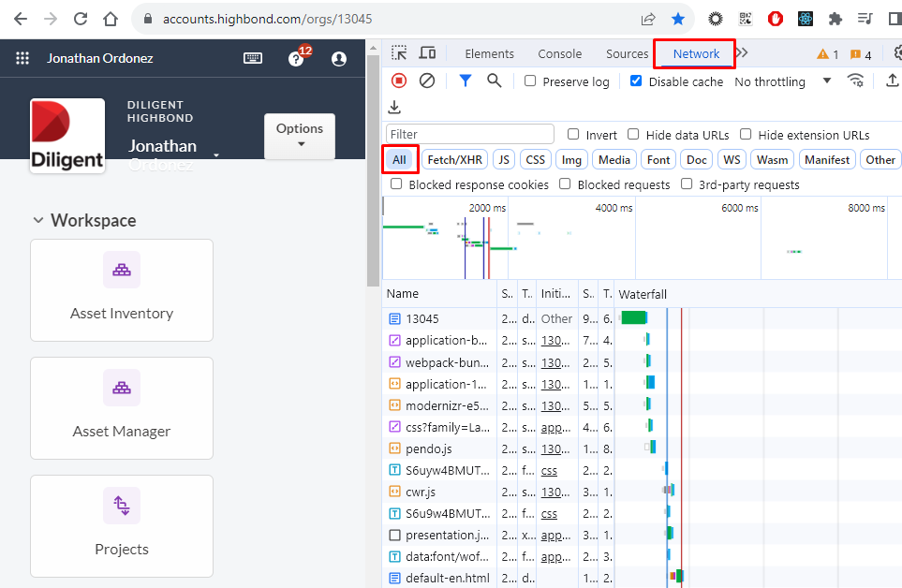
Task: Go back with browser back arrow
Action: pyautogui.click(x=21, y=19)
